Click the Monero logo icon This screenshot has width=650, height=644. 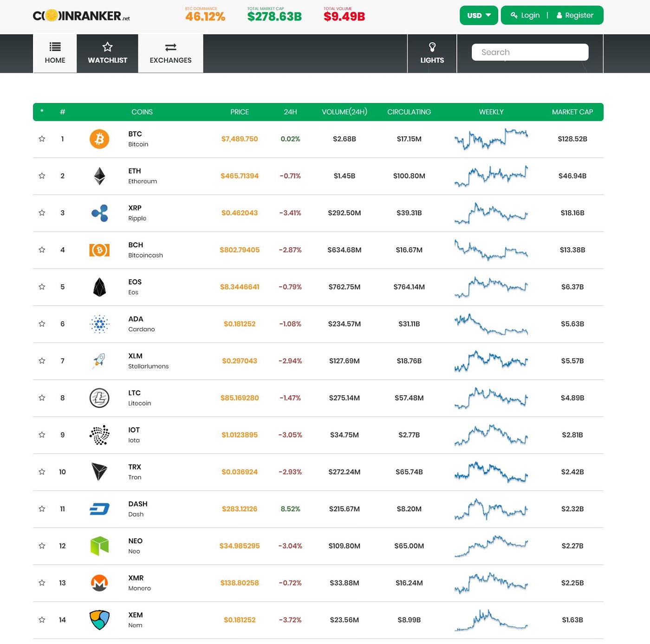99,583
